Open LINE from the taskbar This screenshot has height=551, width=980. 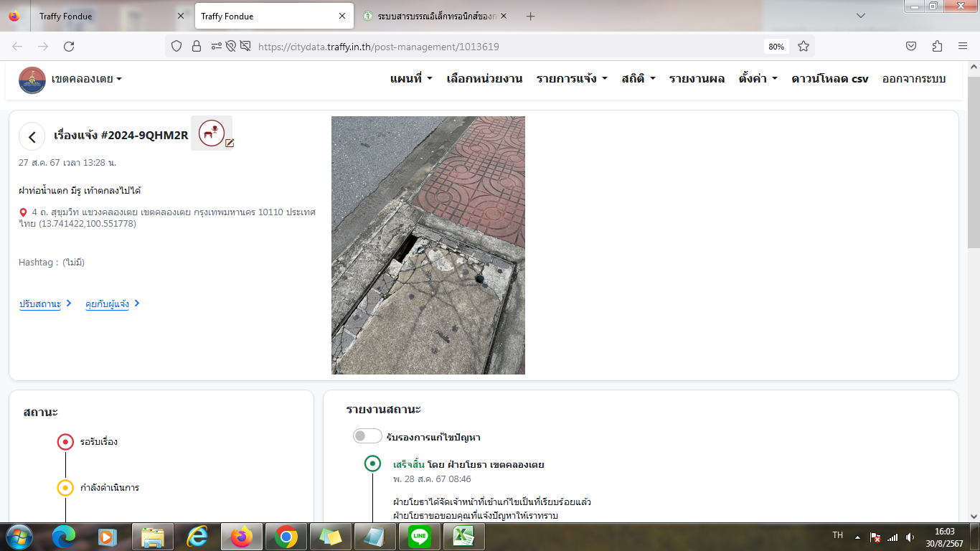point(418,536)
